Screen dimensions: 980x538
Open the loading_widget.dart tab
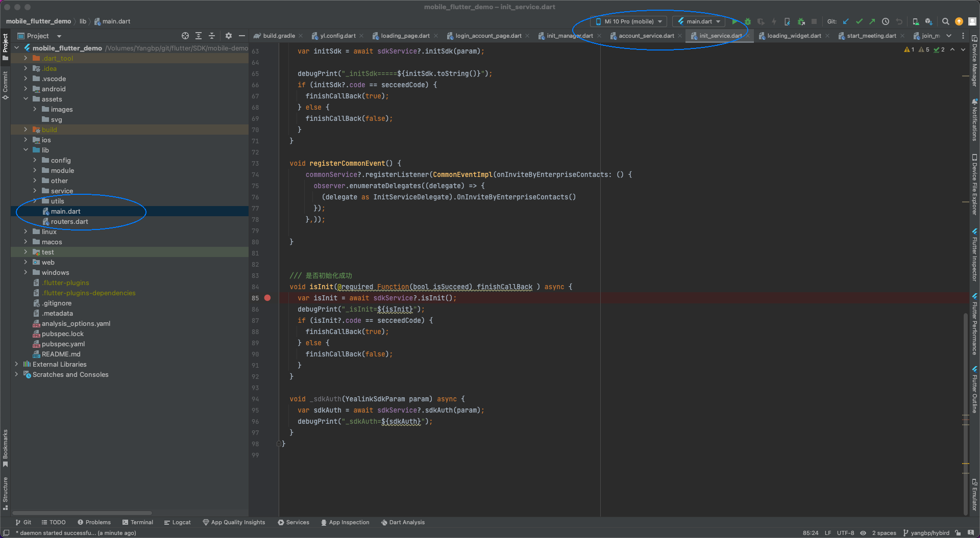click(x=794, y=36)
